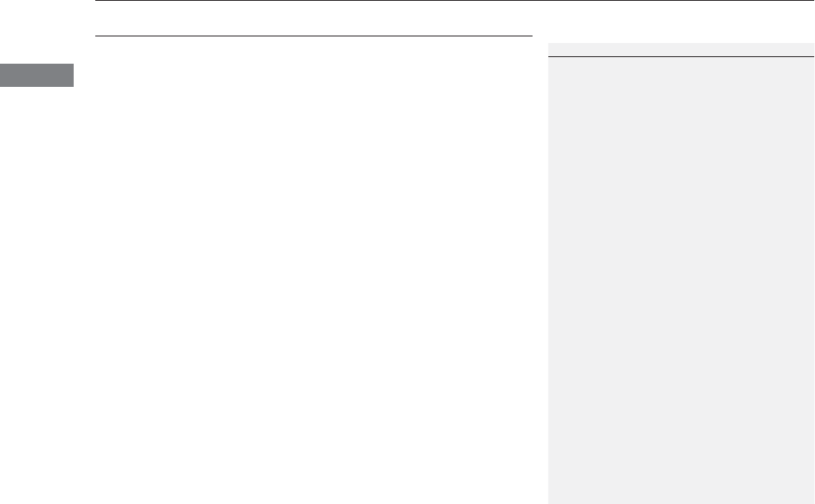
Task: Click the long horizontal rule at page top
Action: [453, 1]
